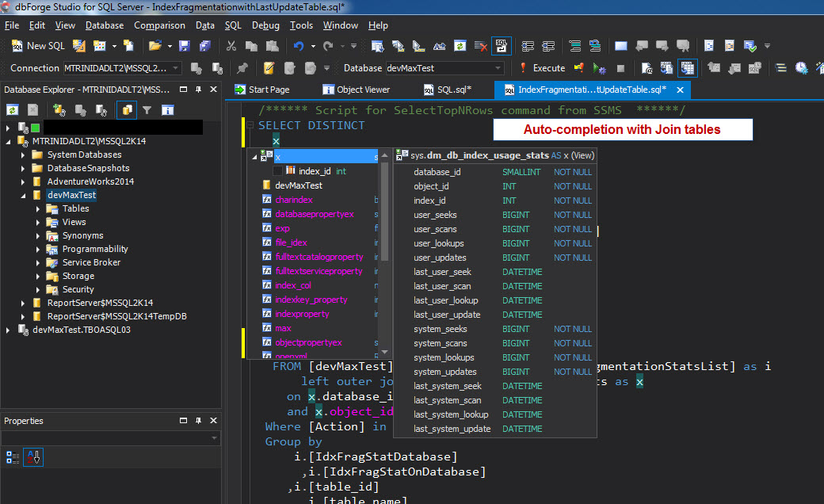This screenshot has width=824, height=504.
Task: Refresh the Database Explorer tree
Action: tap(13, 110)
